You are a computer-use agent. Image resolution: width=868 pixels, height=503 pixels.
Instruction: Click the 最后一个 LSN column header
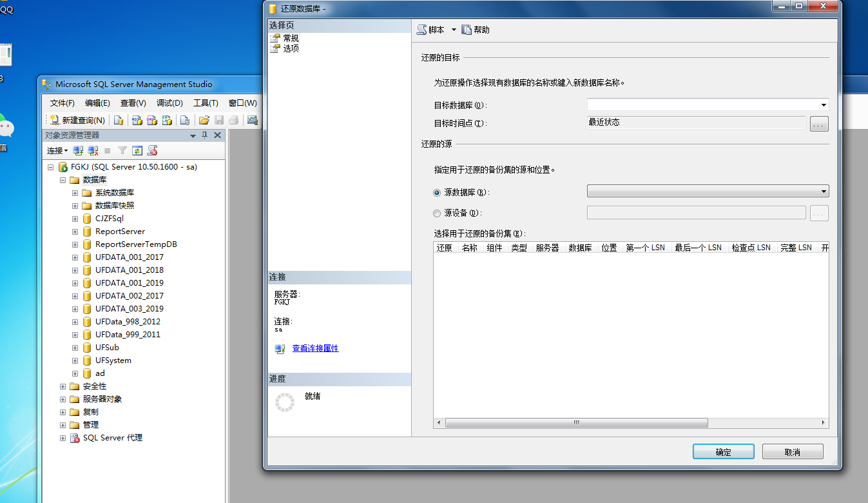click(x=699, y=248)
